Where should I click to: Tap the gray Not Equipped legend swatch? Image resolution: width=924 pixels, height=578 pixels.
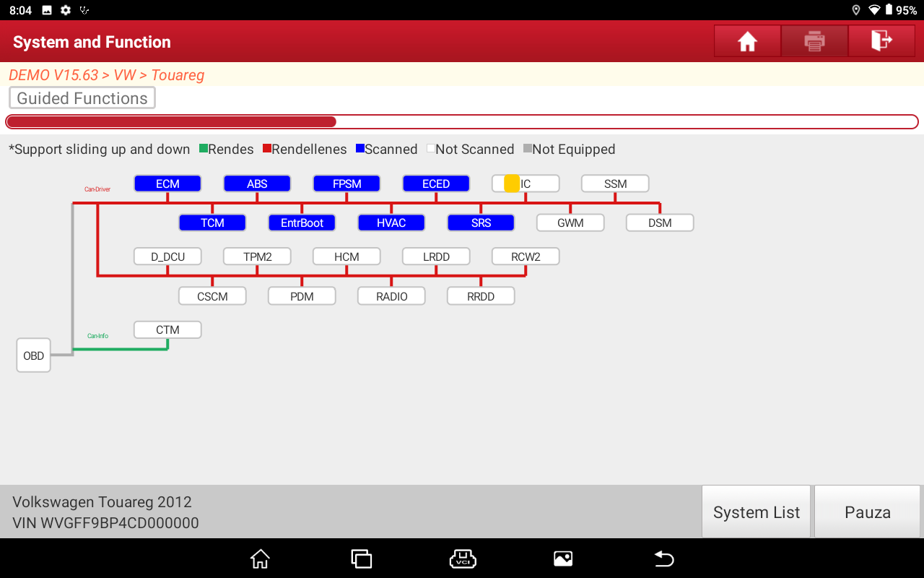click(528, 149)
